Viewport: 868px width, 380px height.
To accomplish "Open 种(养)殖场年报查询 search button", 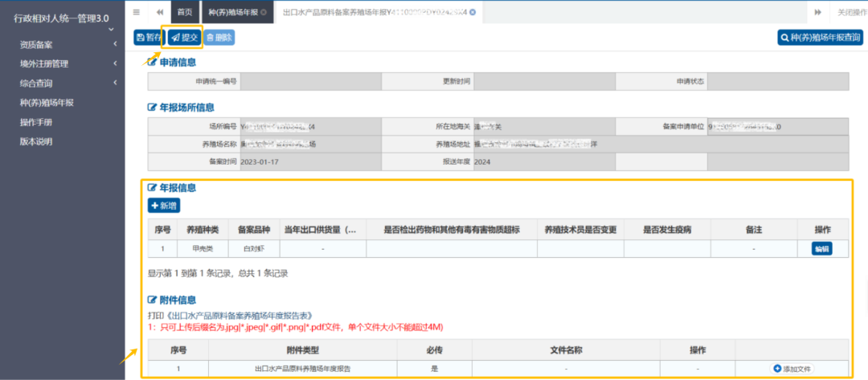I will point(820,37).
